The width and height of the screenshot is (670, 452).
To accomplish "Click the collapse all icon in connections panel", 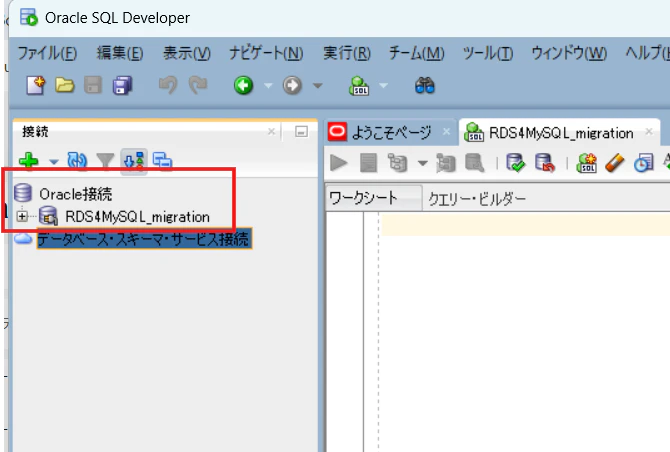I will pos(162,161).
